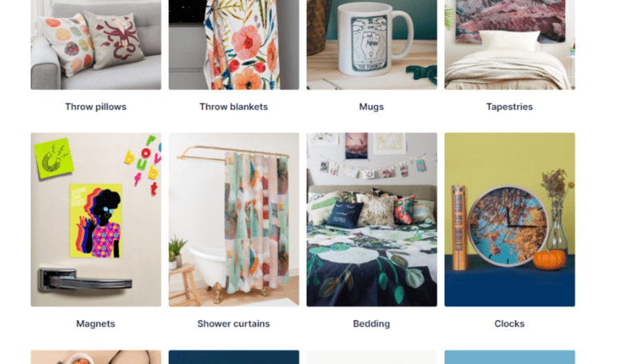The width and height of the screenshot is (629, 364).
Task: Follow the Throw blankets label link
Action: point(234,107)
